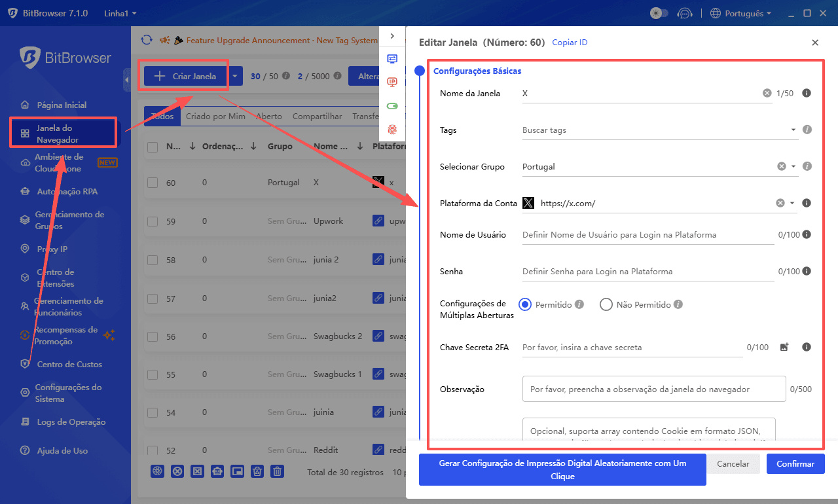Click the Copiar ID link
This screenshot has width=838, height=504.
570,43
